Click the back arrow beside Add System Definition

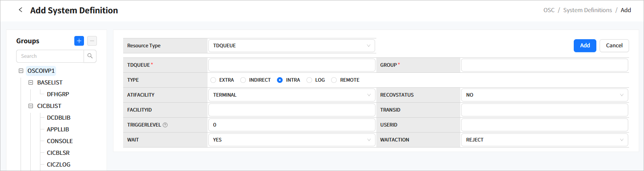tap(21, 10)
